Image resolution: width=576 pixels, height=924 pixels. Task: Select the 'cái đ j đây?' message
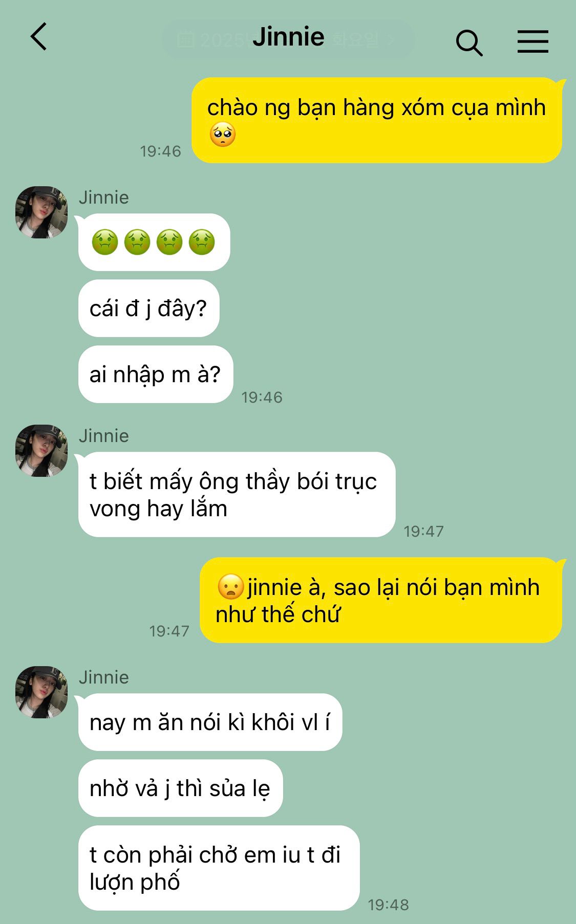pos(148,309)
